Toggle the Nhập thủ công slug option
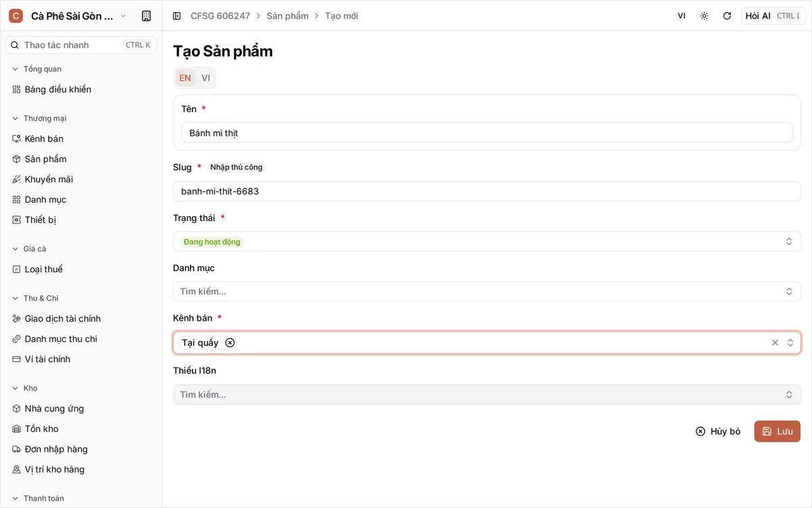 (x=236, y=167)
